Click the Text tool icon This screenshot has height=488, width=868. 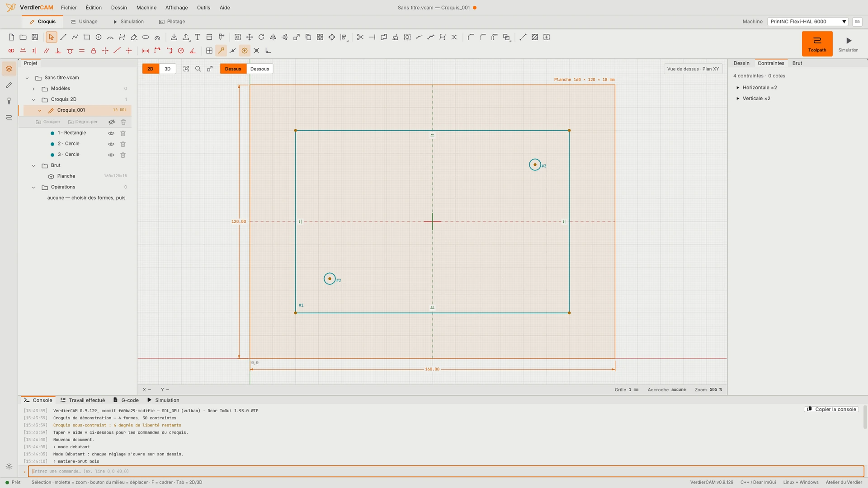point(198,38)
